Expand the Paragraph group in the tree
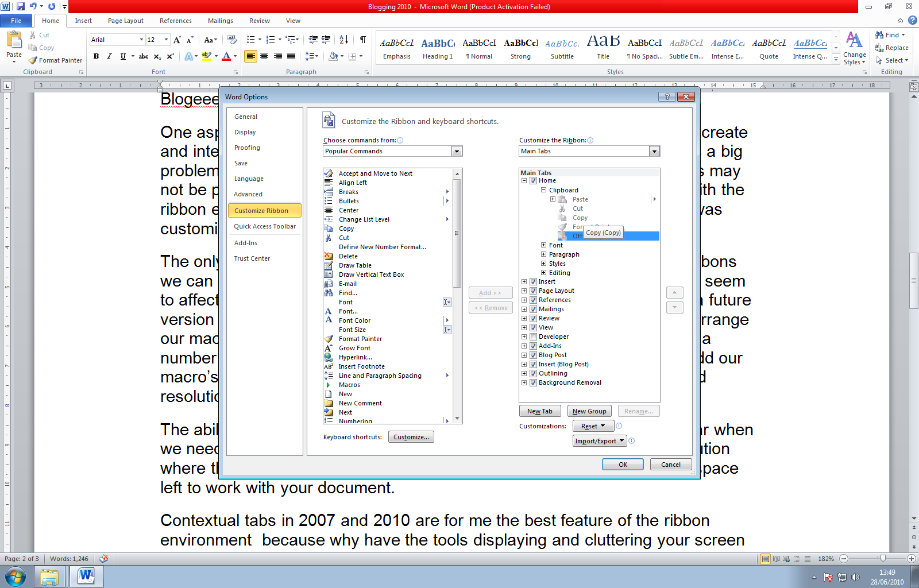The image size is (919, 588). [x=543, y=254]
